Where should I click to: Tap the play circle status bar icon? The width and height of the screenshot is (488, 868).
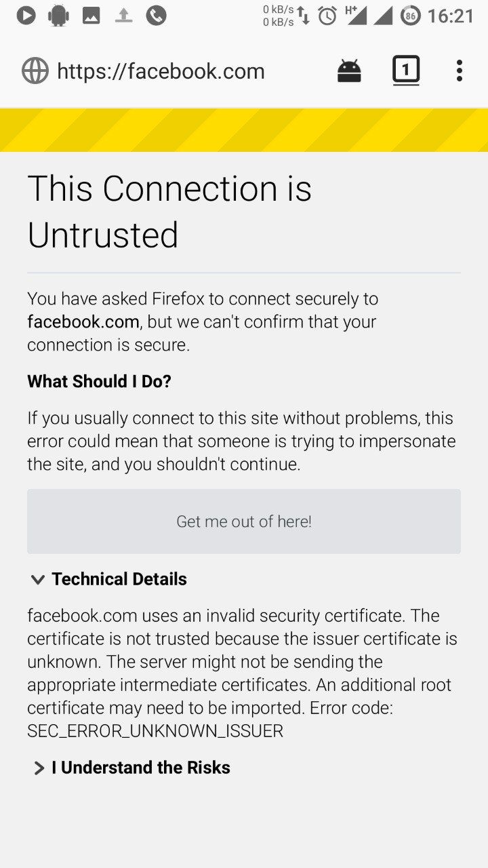click(x=26, y=15)
